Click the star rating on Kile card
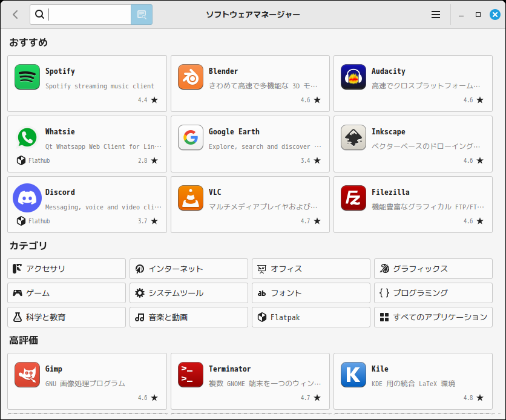Image resolution: width=506 pixels, height=420 pixels. coord(480,398)
